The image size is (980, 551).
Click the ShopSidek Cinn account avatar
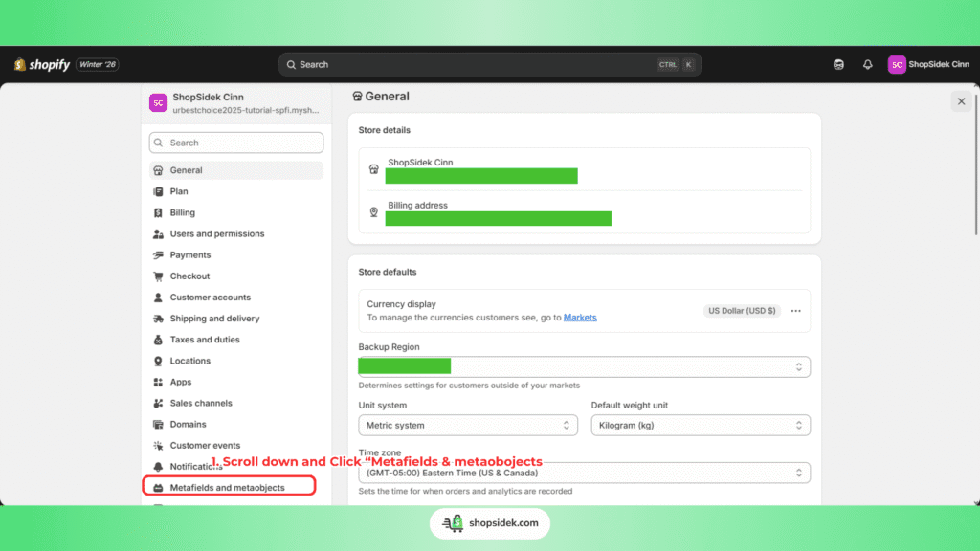(897, 65)
